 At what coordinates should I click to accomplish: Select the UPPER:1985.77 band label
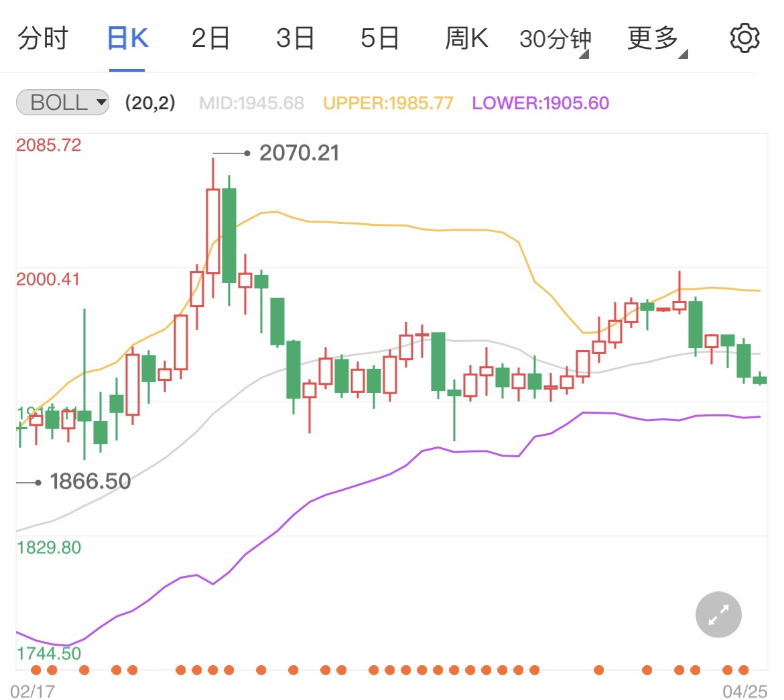point(387,102)
